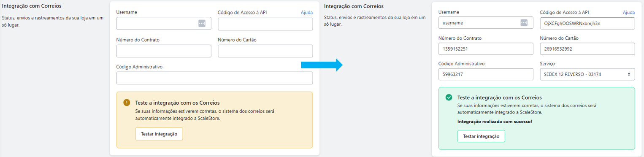Click the green success checkmark icon
Viewport: 644px width, 157px height.
point(449,97)
